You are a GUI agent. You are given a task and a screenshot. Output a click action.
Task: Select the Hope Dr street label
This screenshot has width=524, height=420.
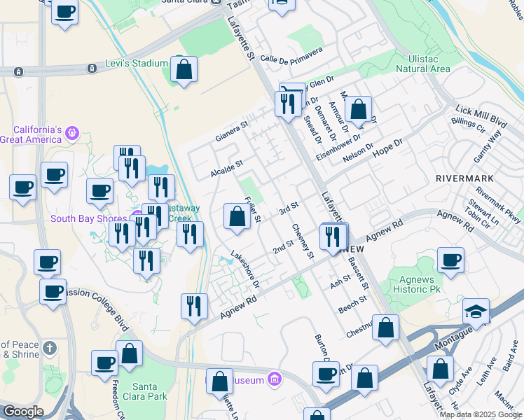click(387, 148)
